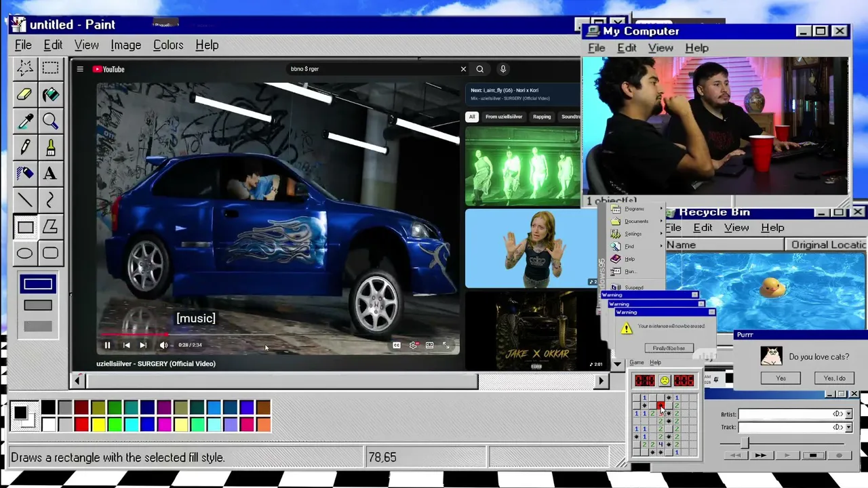The width and height of the screenshot is (868, 488).
Task: Clear the YouTube search box
Action: coord(463,69)
